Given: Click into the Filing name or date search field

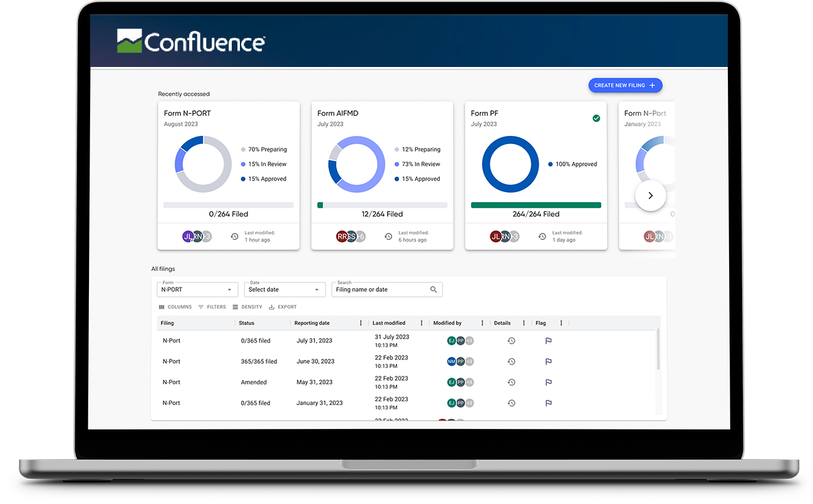Looking at the screenshot, I should (381, 290).
